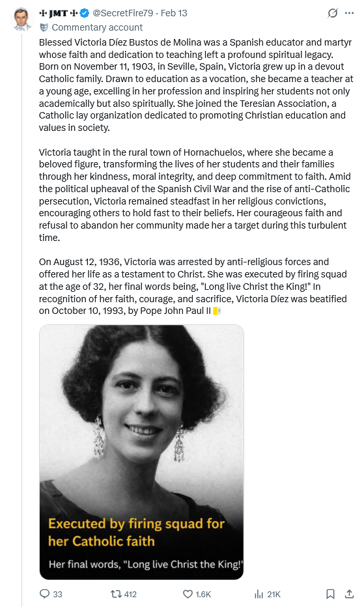Viewport: 364px width, 607px height.
Task: Click the 21K views count
Action: [274, 594]
